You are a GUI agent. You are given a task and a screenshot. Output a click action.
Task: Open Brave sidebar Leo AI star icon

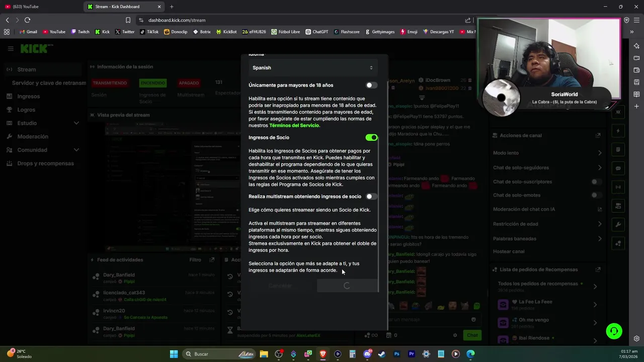pos(636,46)
